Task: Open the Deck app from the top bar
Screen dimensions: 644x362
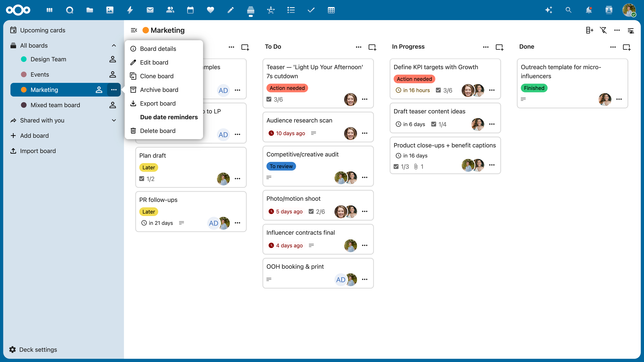Action: tap(251, 10)
